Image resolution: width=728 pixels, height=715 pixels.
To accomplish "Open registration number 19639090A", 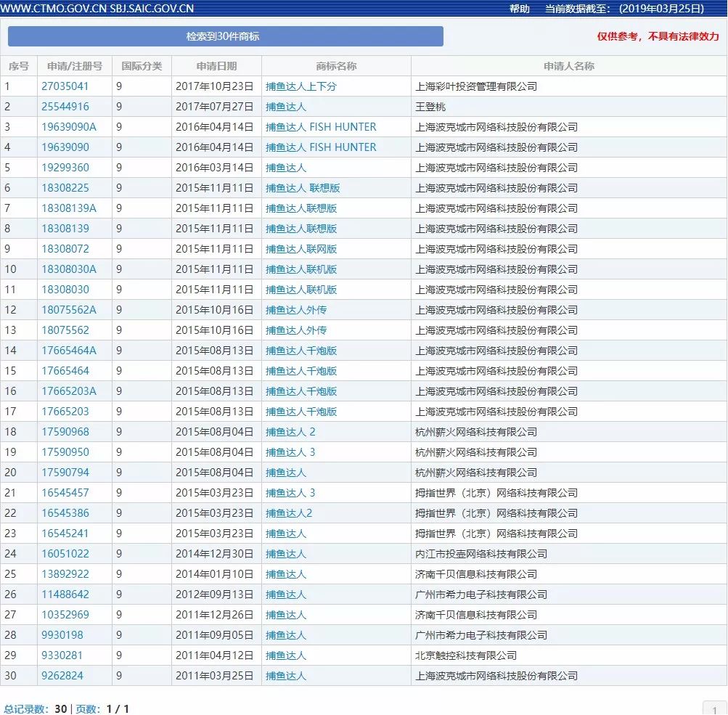I will [x=69, y=127].
